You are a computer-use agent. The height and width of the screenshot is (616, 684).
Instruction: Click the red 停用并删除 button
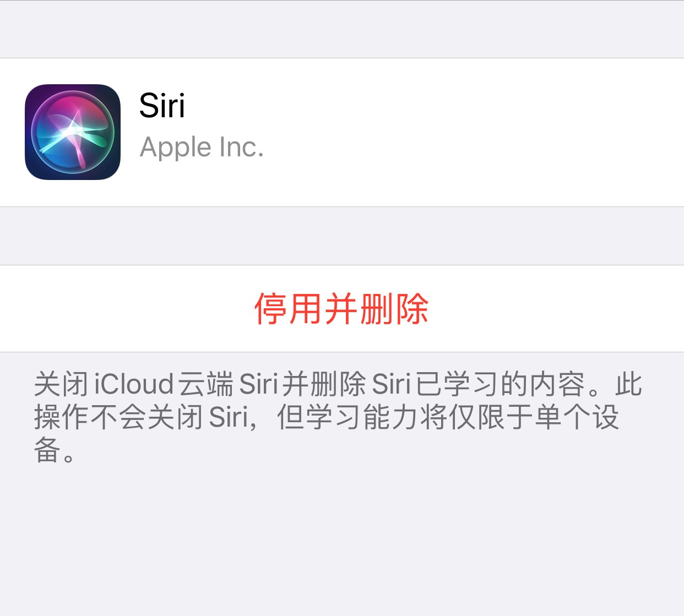tap(341, 308)
